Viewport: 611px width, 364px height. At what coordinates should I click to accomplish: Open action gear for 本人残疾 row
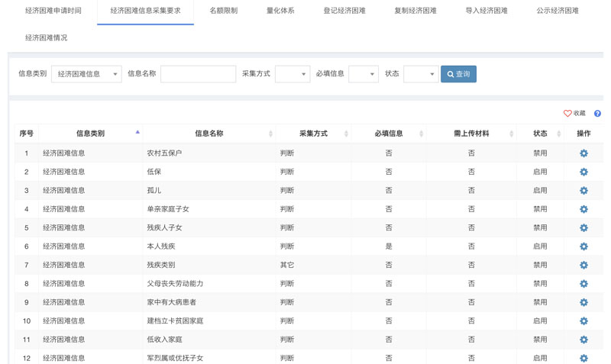[584, 246]
